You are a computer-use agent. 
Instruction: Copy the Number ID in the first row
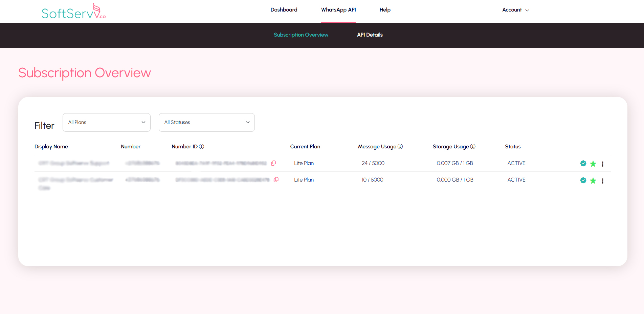pos(273,163)
